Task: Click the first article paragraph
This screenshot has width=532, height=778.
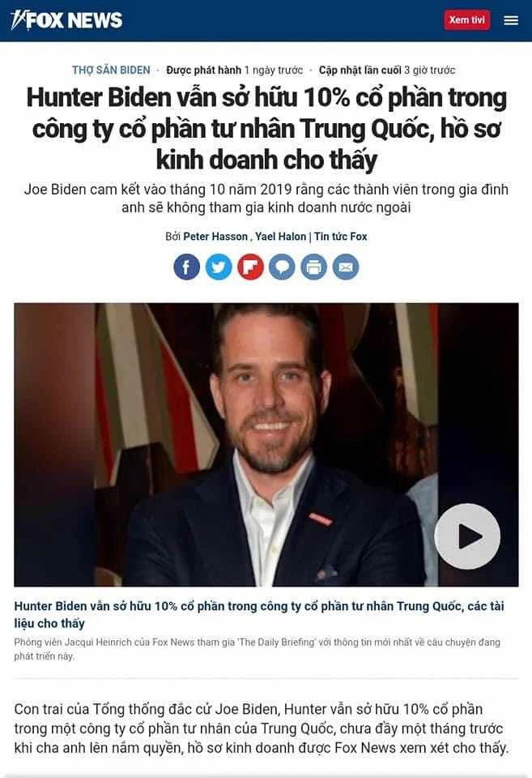Action: (262, 729)
